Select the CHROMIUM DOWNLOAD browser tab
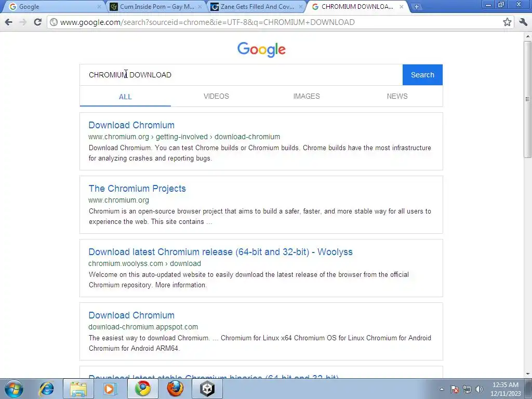This screenshot has width=532, height=399. pyautogui.click(x=358, y=7)
